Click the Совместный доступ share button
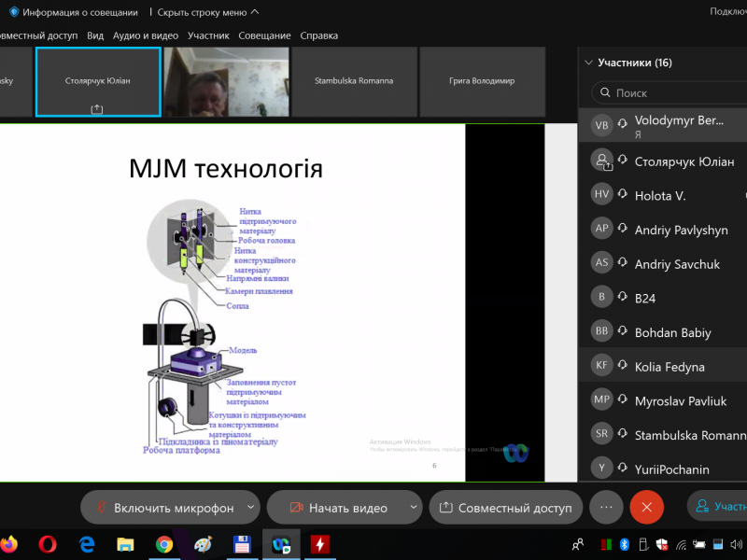 (x=505, y=508)
